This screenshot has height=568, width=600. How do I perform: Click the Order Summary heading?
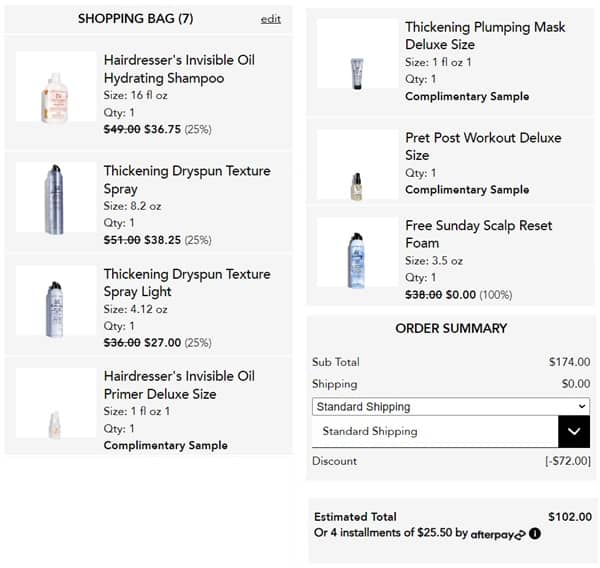click(451, 328)
